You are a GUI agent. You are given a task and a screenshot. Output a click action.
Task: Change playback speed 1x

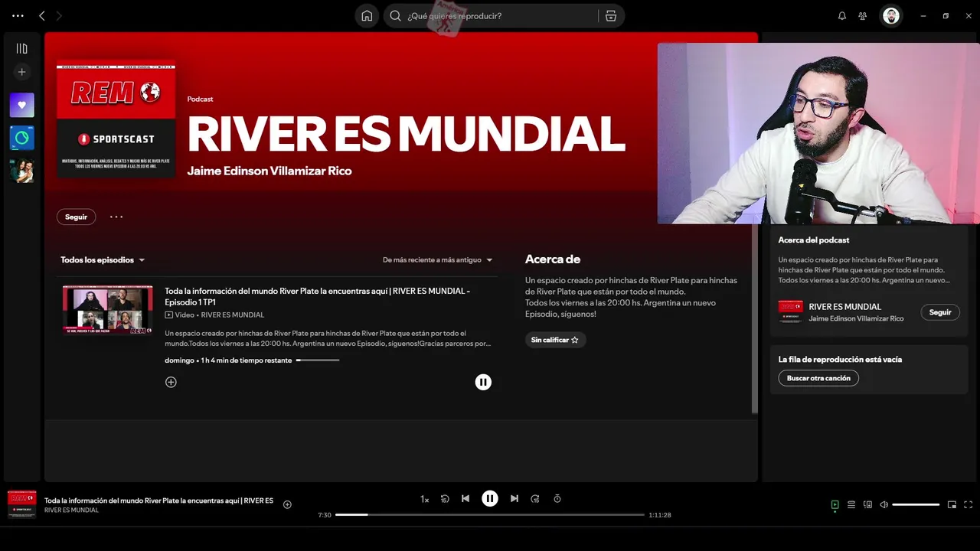point(424,499)
